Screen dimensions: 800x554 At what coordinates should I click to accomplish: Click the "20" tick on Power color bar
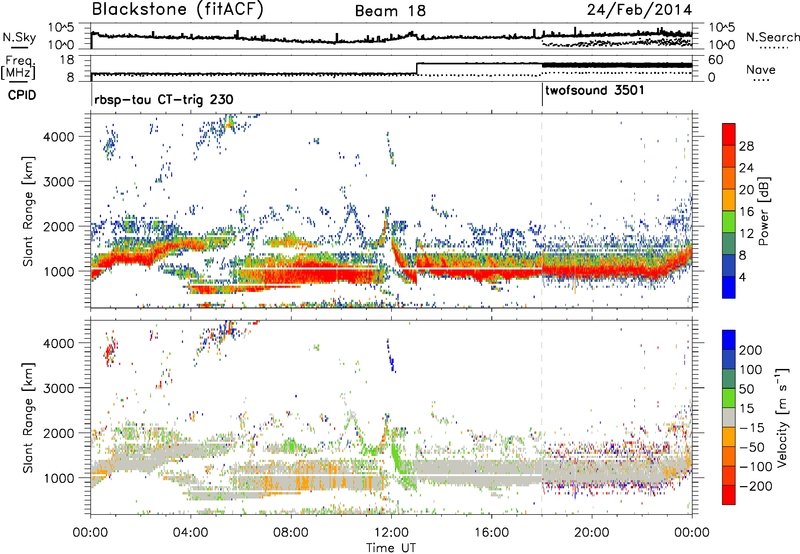coord(746,190)
